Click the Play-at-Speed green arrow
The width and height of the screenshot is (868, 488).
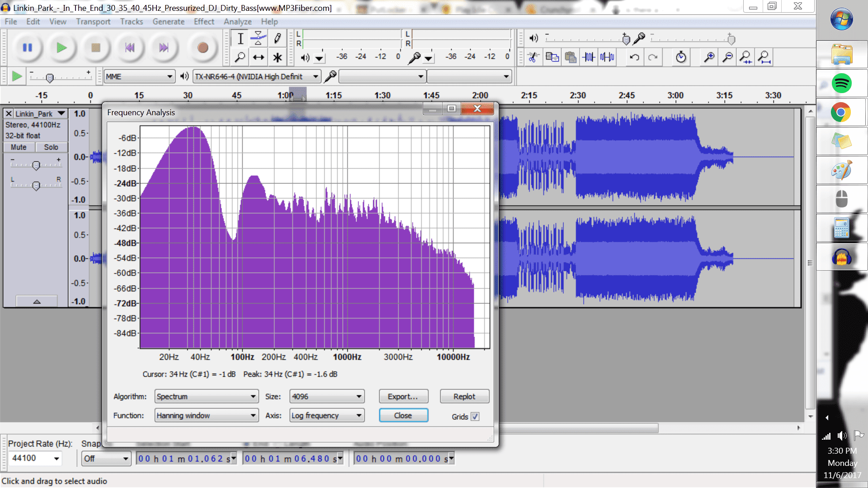(x=17, y=76)
